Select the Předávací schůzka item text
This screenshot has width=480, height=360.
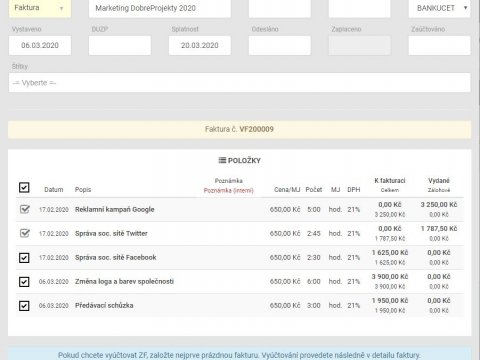coord(104,305)
